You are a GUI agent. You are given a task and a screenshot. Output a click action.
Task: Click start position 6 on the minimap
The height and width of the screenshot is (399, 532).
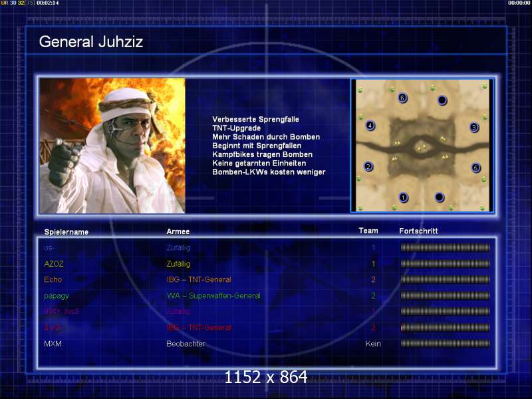pos(402,98)
